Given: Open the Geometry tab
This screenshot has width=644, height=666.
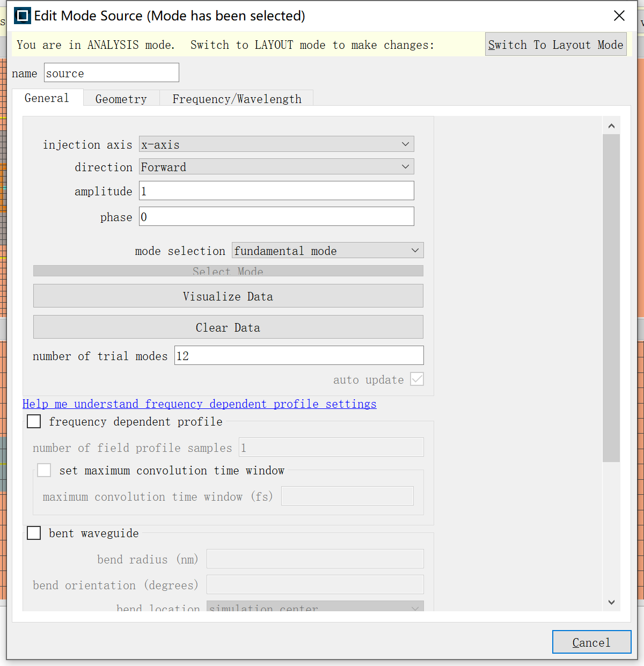Looking at the screenshot, I should pos(121,99).
